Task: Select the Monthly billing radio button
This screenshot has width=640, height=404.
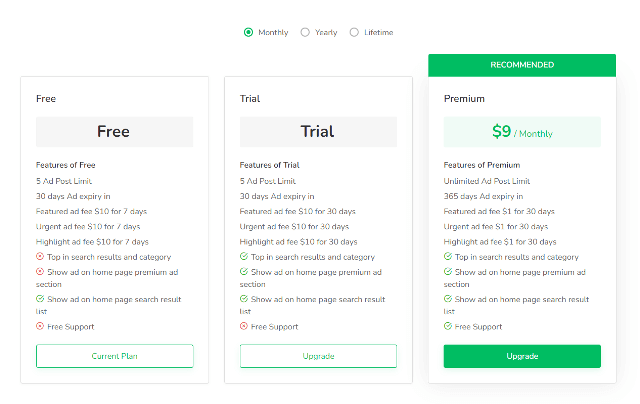Action: [x=248, y=32]
